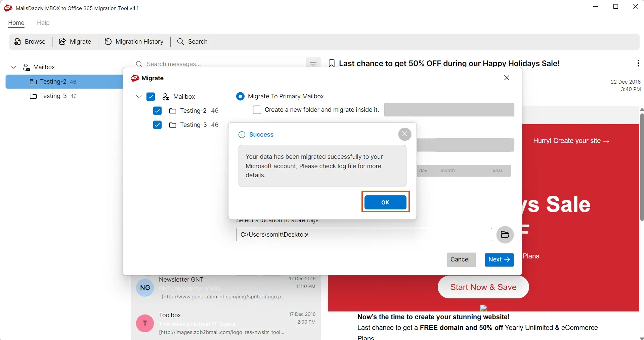Open Migration History
Image resolution: width=644 pixels, height=340 pixels.
point(134,42)
